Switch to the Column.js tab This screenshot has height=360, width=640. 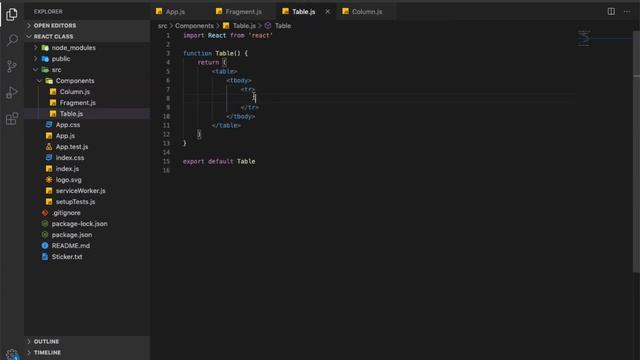[x=367, y=11]
